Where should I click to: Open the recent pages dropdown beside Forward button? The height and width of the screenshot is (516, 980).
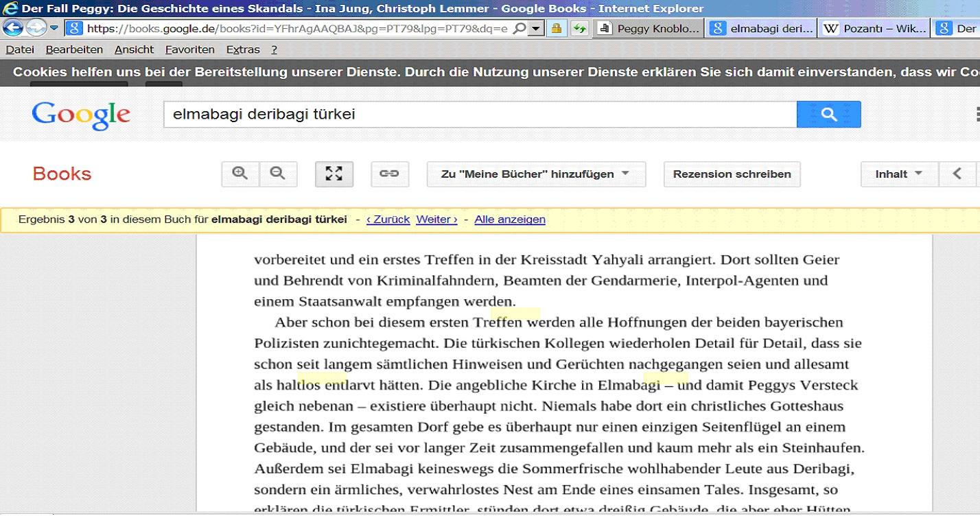(x=54, y=28)
